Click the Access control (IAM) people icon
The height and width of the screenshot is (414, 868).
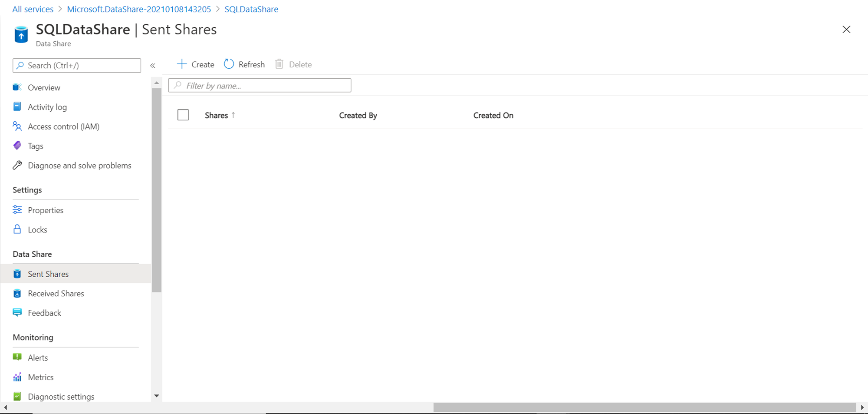tap(17, 126)
